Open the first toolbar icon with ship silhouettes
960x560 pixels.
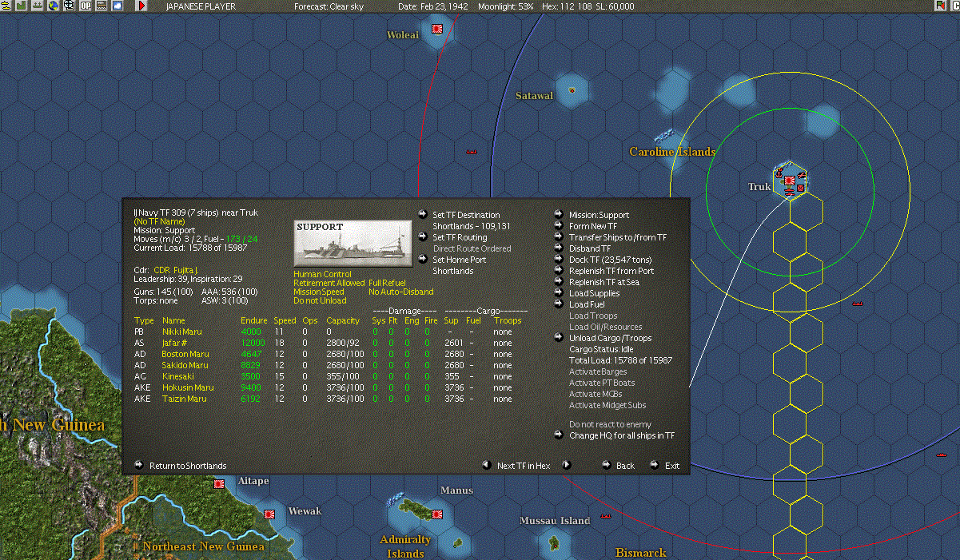click(6, 6)
